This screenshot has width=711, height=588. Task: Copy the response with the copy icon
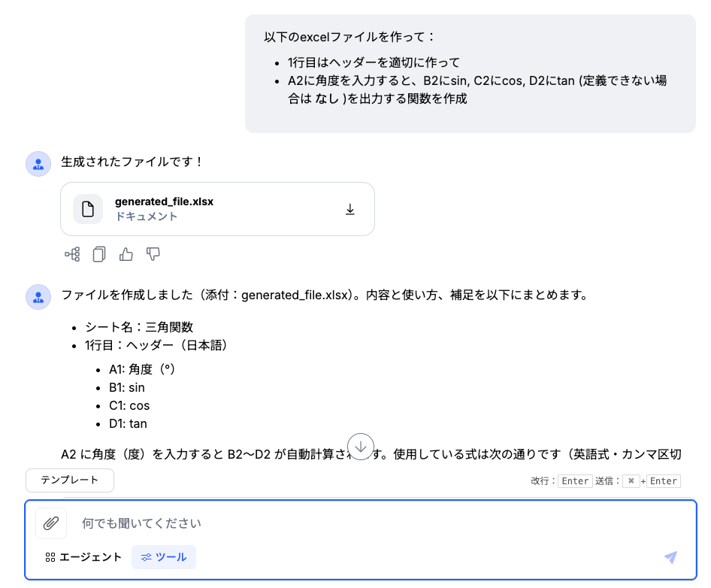[x=99, y=254]
